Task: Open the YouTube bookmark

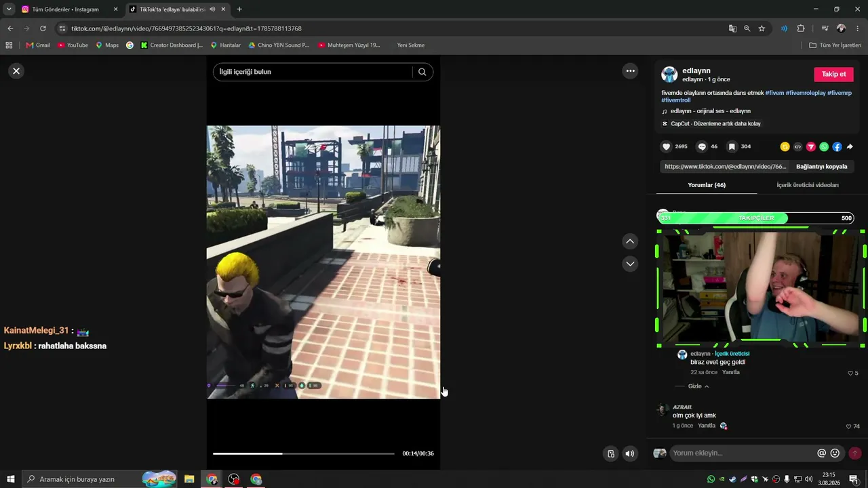Action: tap(73, 45)
